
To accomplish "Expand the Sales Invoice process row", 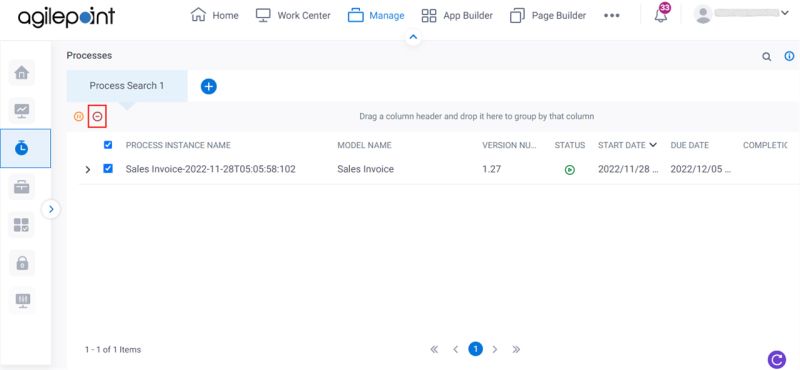I will coord(88,169).
